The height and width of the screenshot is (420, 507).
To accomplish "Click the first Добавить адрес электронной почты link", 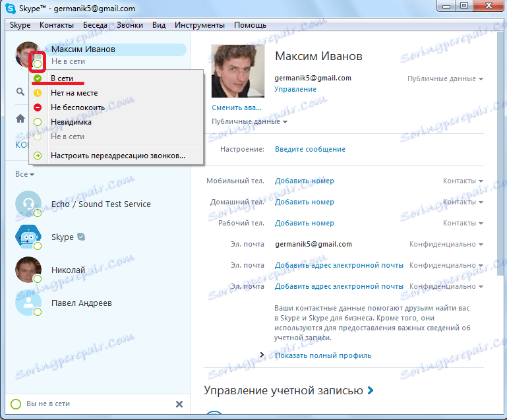I will pyautogui.click(x=339, y=265).
